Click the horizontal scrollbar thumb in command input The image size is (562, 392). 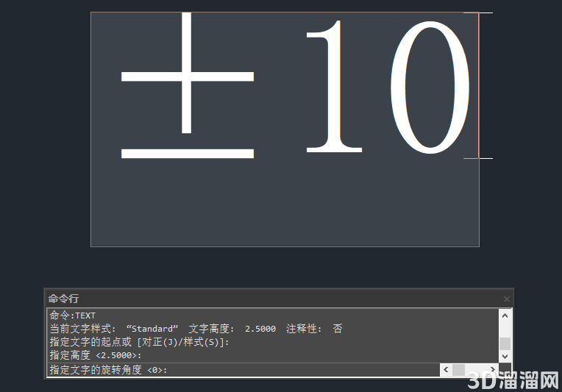coord(458,370)
